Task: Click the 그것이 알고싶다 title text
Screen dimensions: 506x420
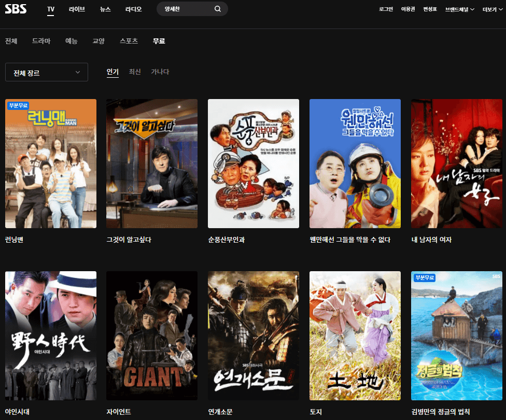Action: pos(129,240)
